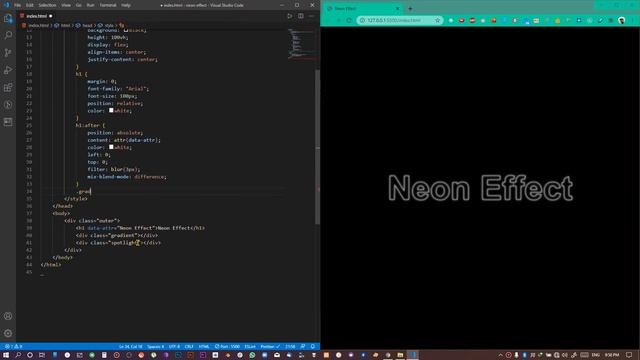Click the 'mix-blend-mode: difference' code line

(127, 177)
